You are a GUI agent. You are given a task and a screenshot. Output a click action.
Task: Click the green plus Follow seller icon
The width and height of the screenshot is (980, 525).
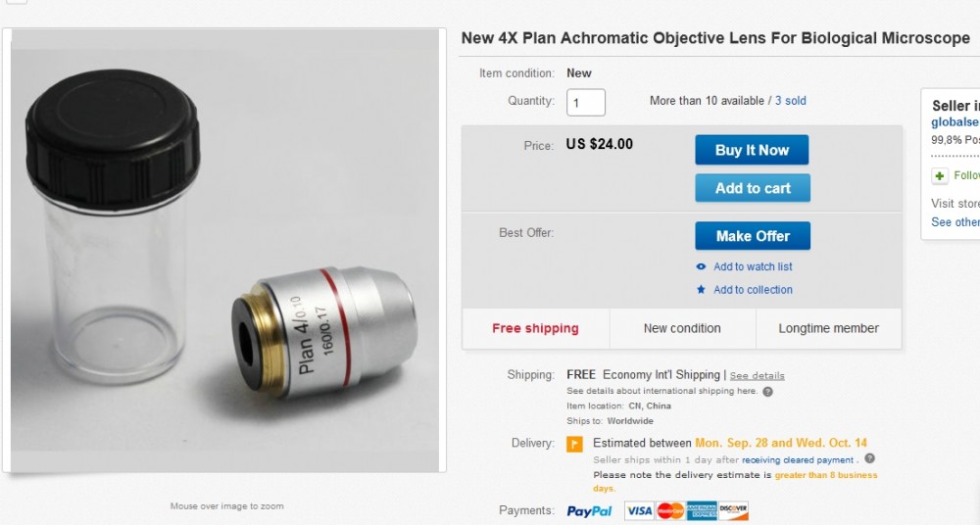tap(940, 175)
